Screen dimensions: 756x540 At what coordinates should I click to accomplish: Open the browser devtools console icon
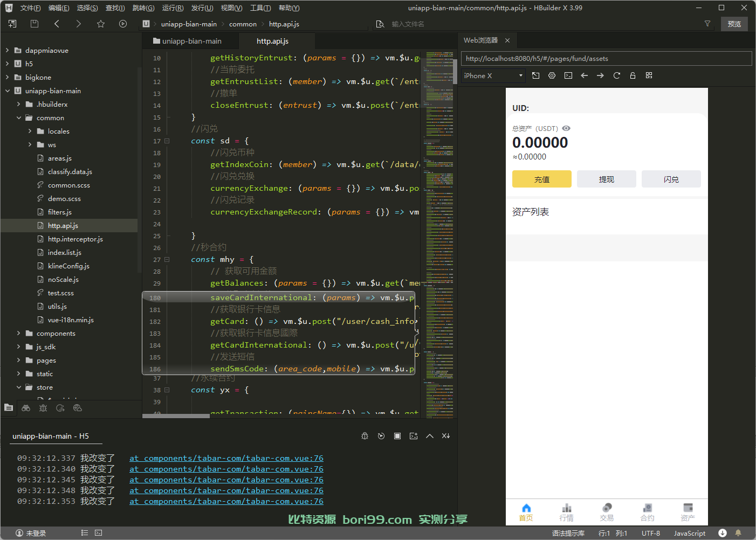click(568, 75)
